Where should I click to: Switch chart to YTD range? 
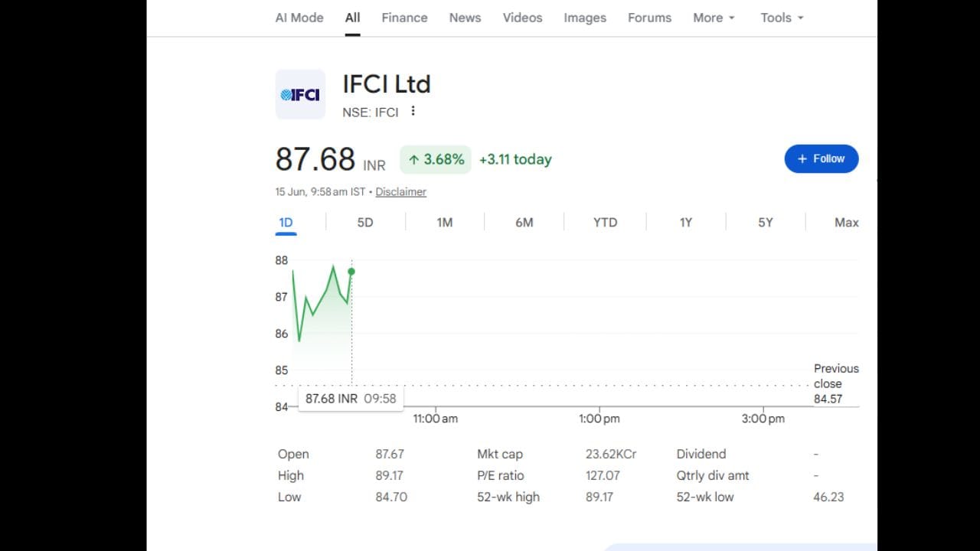tap(605, 223)
